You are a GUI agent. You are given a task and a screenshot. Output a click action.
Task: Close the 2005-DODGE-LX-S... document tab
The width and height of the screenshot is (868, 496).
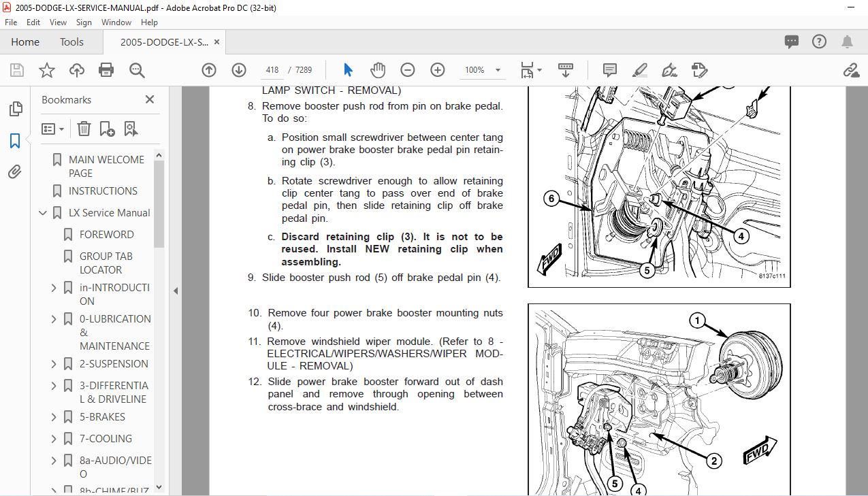217,42
